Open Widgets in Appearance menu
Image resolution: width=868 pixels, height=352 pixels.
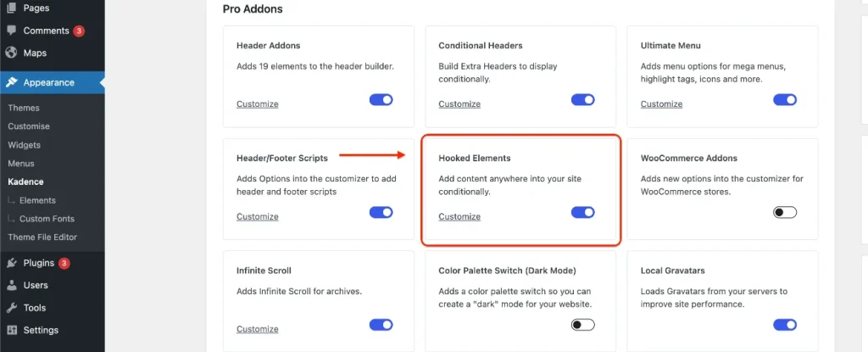(25, 145)
